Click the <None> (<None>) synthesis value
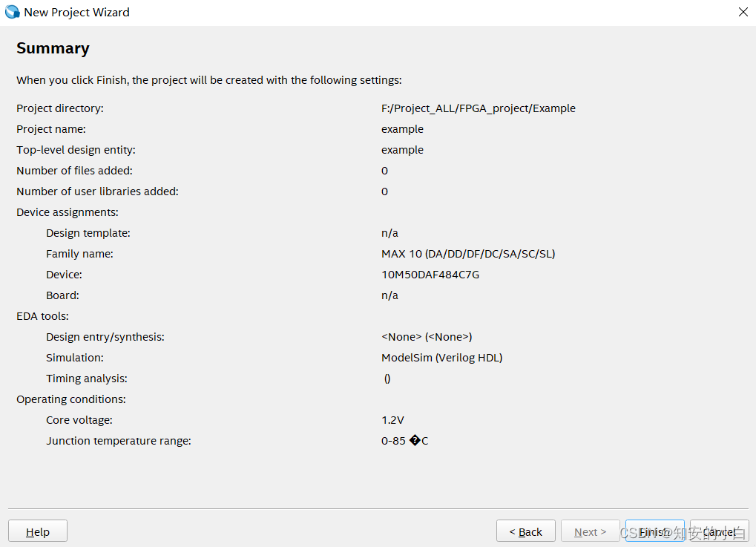This screenshot has height=547, width=756. [x=427, y=337]
